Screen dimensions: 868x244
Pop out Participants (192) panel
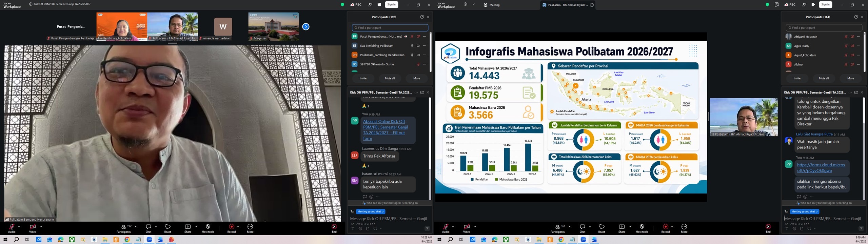422,17
